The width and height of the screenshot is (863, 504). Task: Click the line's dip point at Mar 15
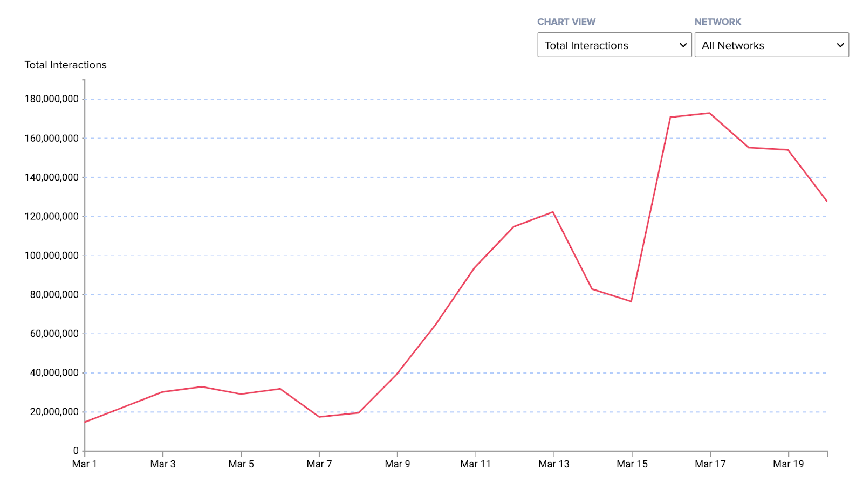point(631,301)
